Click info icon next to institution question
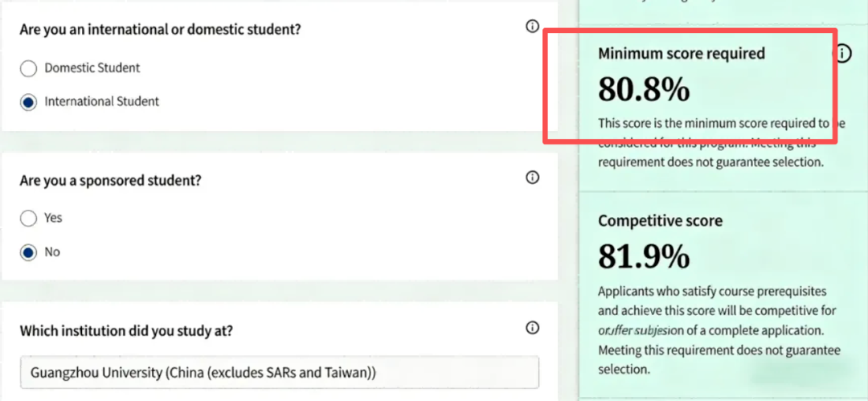The width and height of the screenshot is (868, 401). click(x=532, y=328)
